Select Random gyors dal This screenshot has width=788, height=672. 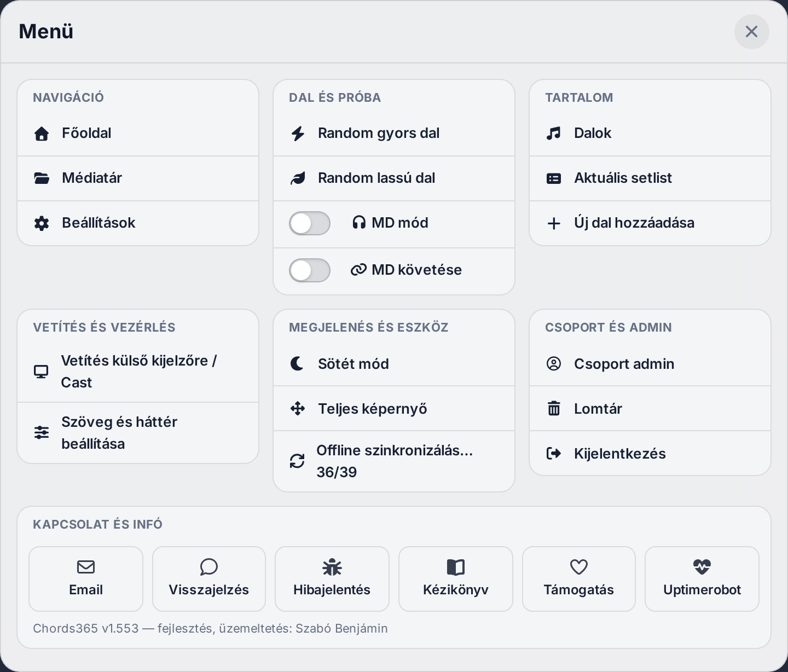394,134
